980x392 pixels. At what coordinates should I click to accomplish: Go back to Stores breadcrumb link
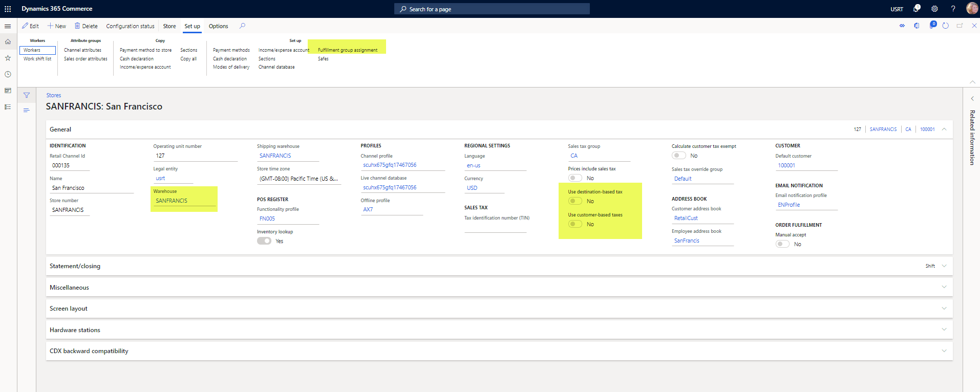pyautogui.click(x=54, y=95)
